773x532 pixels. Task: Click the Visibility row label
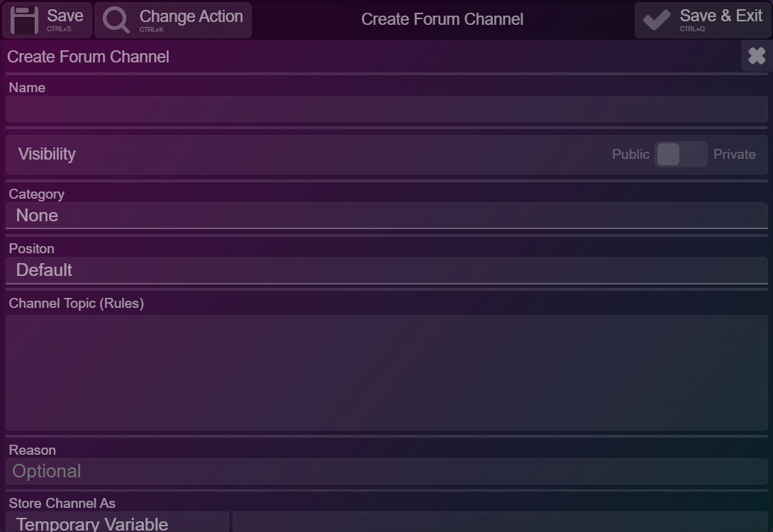coord(47,155)
